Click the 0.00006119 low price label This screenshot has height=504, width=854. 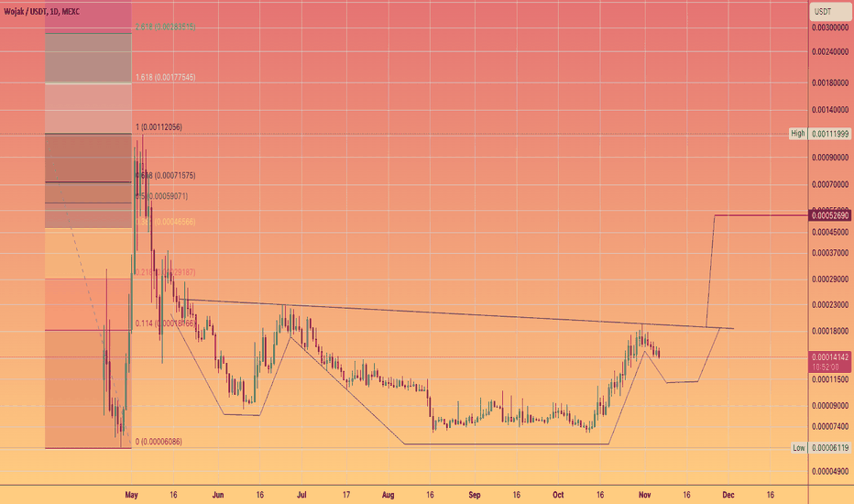pyautogui.click(x=830, y=448)
